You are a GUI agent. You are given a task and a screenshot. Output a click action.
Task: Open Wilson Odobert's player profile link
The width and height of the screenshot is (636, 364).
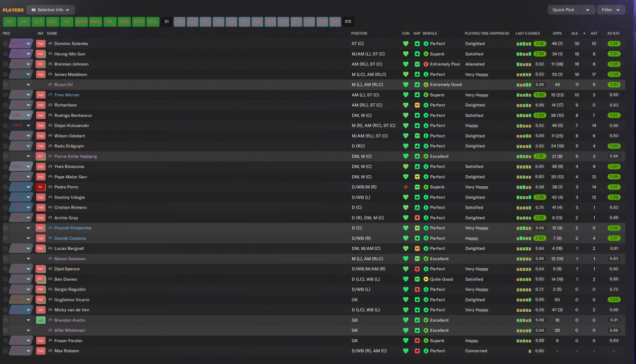(70, 136)
